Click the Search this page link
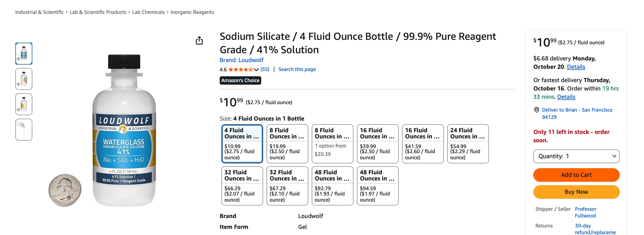 tap(297, 69)
